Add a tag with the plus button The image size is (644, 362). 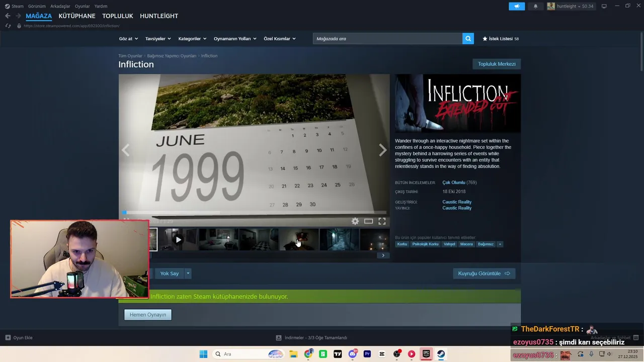[x=500, y=244]
